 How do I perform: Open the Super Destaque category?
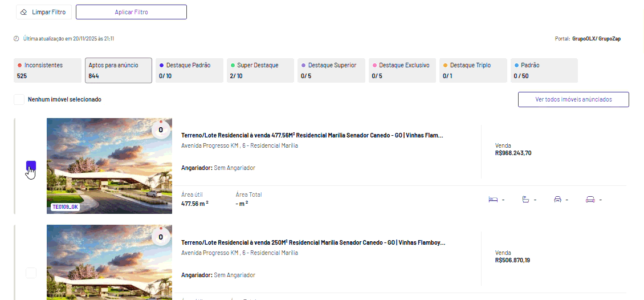260,71
